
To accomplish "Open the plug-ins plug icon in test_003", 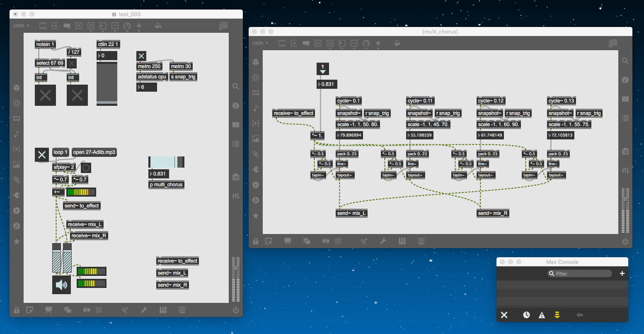I will click(17, 195).
